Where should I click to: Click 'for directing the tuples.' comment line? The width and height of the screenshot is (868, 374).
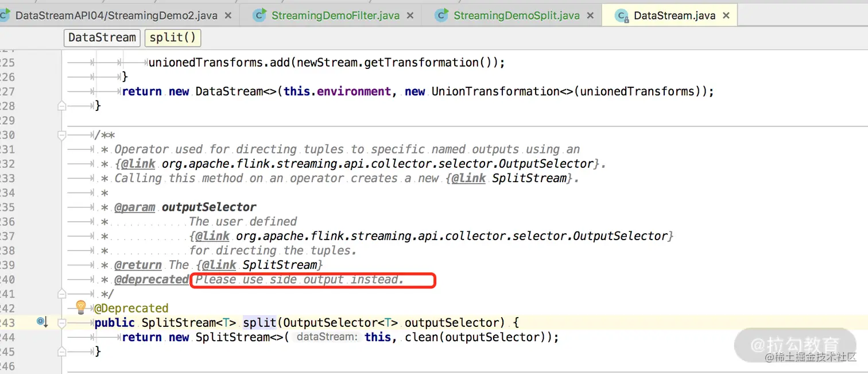click(273, 250)
